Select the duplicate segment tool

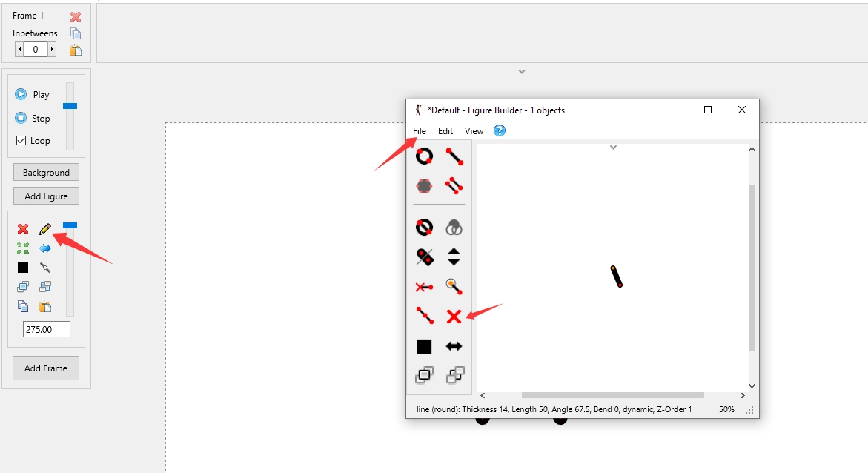pyautogui.click(x=453, y=186)
